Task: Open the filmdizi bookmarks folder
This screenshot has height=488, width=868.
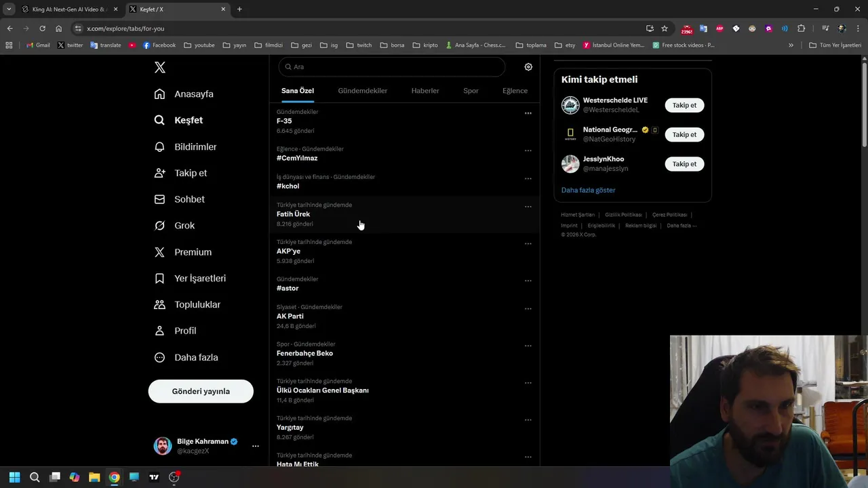Action: click(269, 45)
